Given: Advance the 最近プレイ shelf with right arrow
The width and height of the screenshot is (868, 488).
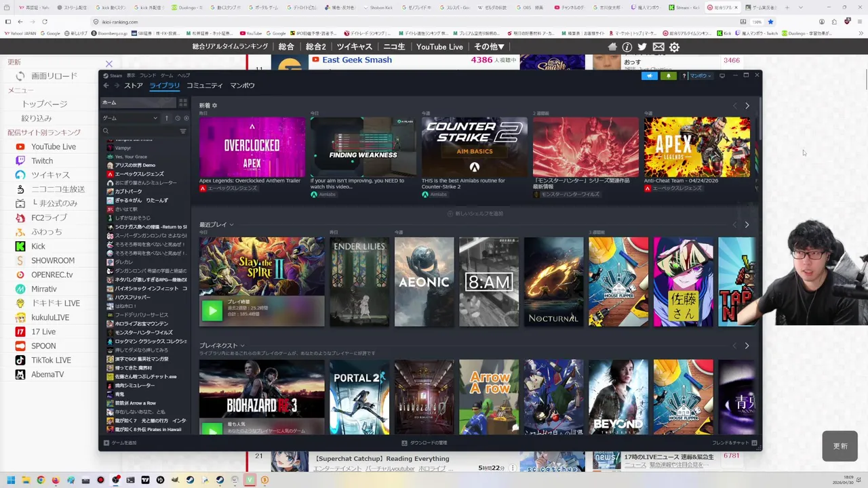Looking at the screenshot, I should click(747, 225).
